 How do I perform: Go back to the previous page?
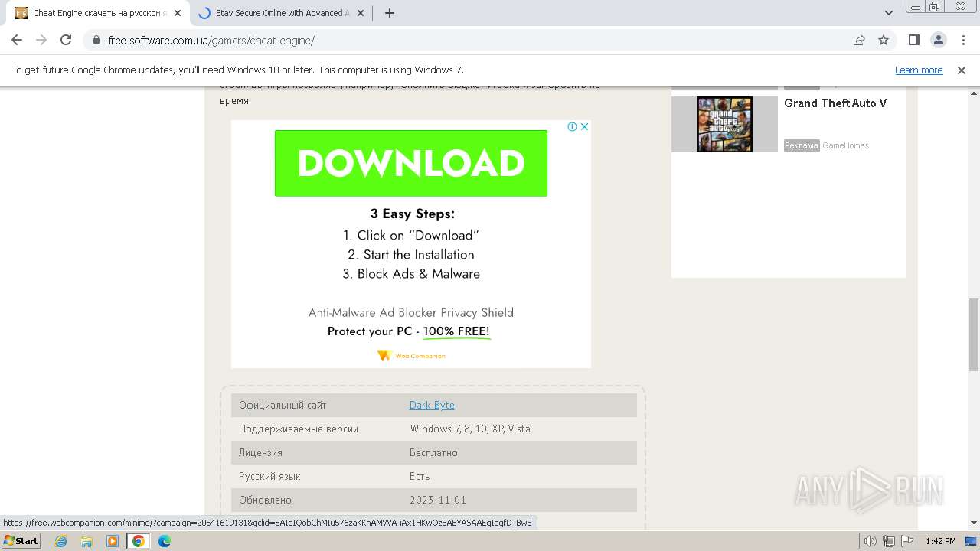[x=17, y=40]
